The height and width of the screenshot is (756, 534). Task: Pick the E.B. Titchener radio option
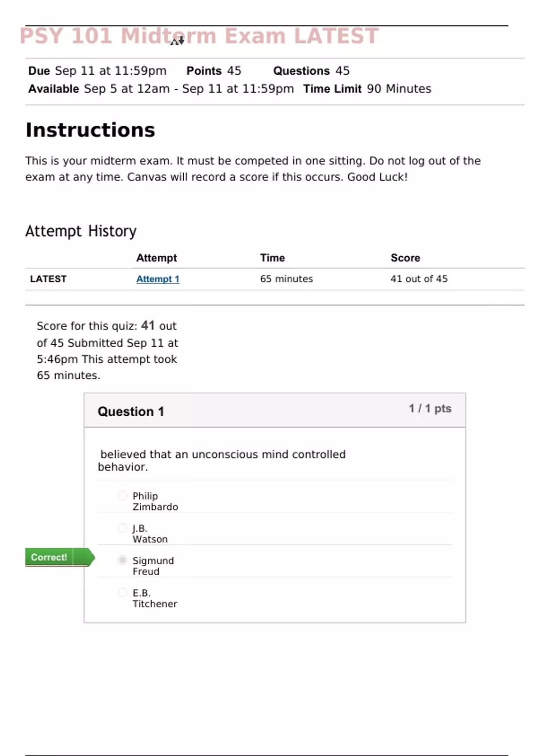pyautogui.click(x=122, y=592)
